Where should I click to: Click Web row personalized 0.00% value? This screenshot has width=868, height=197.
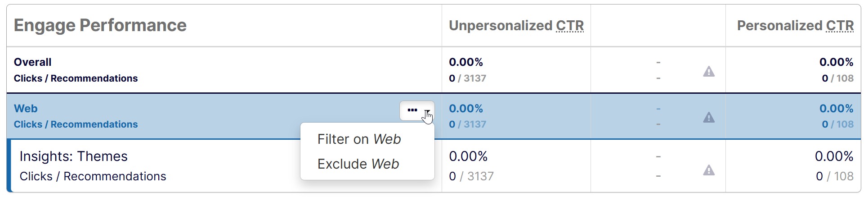pos(836,109)
